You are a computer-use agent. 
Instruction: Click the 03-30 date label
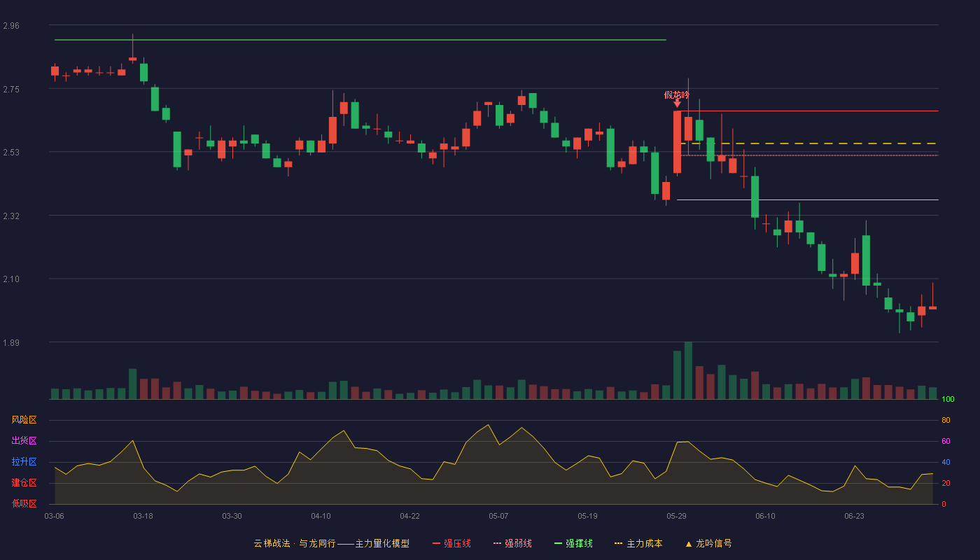pyautogui.click(x=232, y=516)
